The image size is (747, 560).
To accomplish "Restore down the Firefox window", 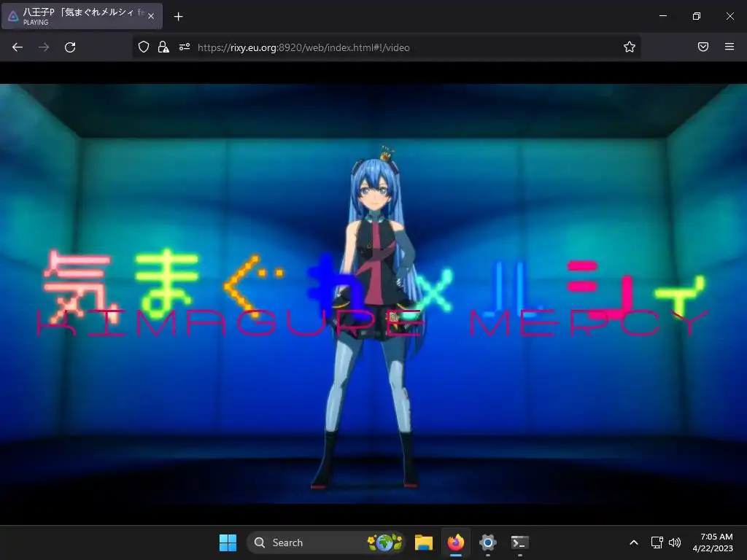I will point(697,16).
